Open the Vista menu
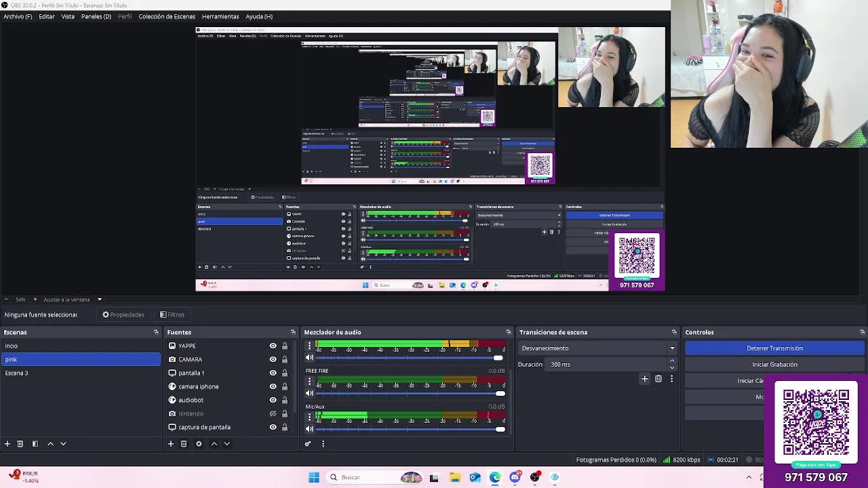The width and height of the screenshot is (868, 488). point(68,16)
